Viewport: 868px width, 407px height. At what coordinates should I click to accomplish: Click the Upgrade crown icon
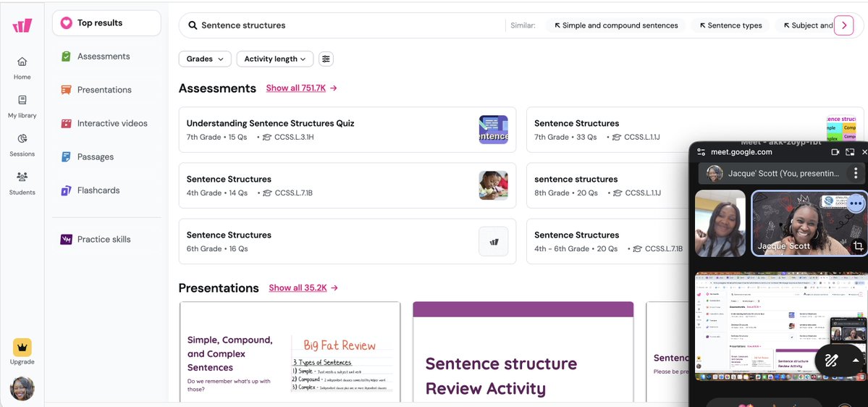[x=22, y=348]
